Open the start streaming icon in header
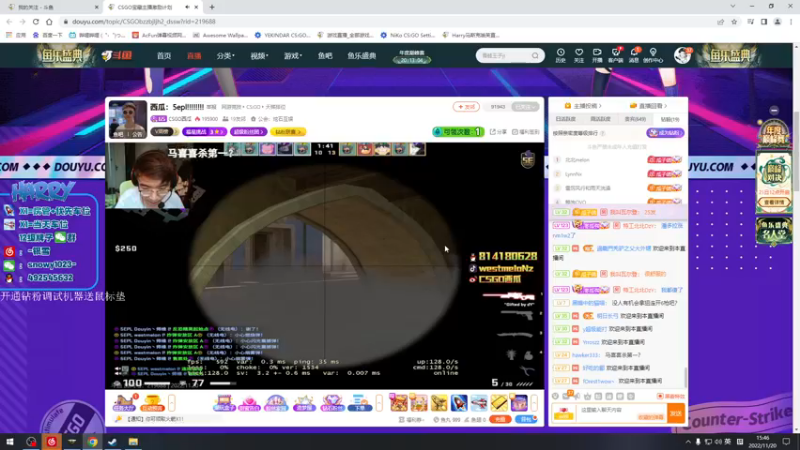The height and width of the screenshot is (450, 800). (597, 55)
